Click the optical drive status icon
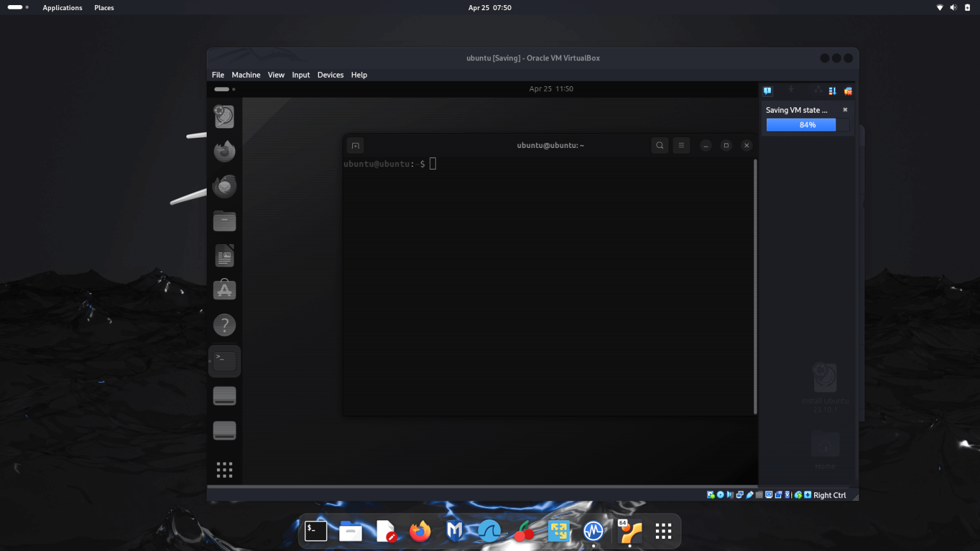The width and height of the screenshot is (980, 551). pos(720,495)
